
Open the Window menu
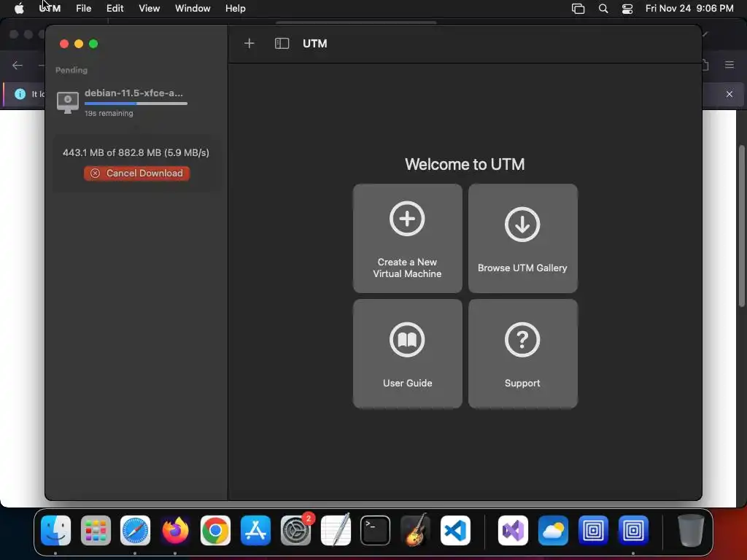click(193, 9)
